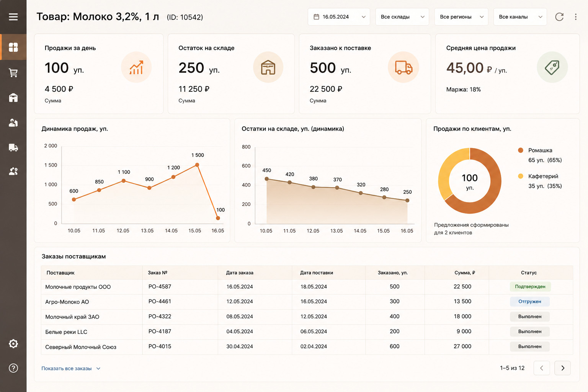588x392 pixels.
Task: Expand the 'Все регионы' dropdown
Action: coord(461,17)
